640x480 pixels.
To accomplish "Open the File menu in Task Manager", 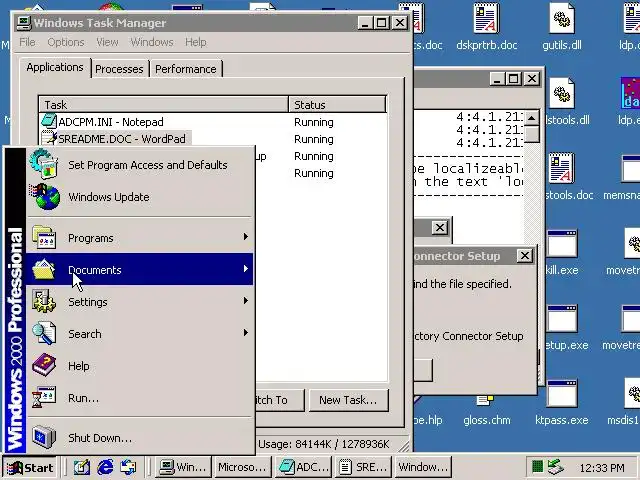I will coord(27,42).
